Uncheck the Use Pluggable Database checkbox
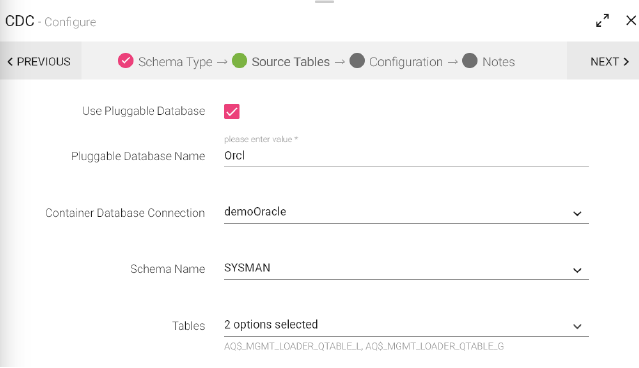 pyautogui.click(x=231, y=111)
